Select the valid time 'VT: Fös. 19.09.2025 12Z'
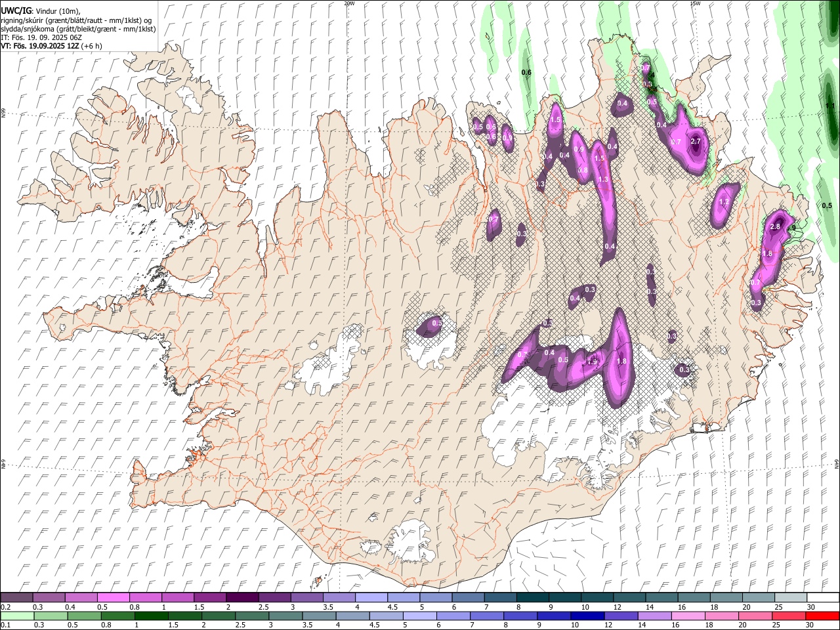The width and height of the screenshot is (840, 630). 40,47
